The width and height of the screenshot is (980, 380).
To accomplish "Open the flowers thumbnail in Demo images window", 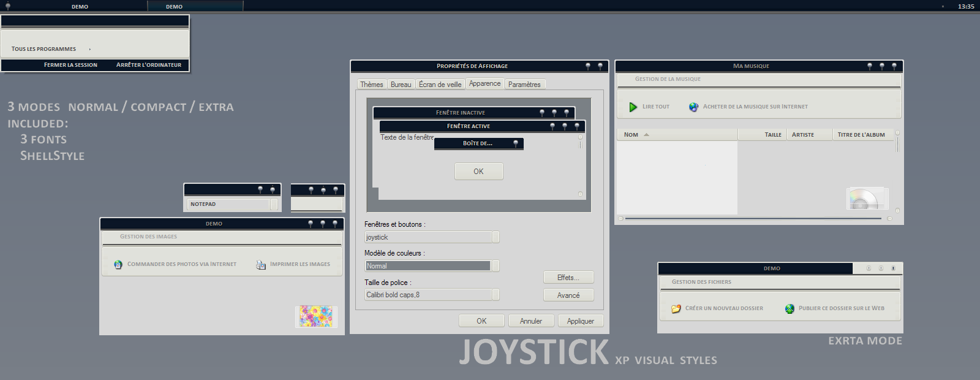I will coord(316,316).
